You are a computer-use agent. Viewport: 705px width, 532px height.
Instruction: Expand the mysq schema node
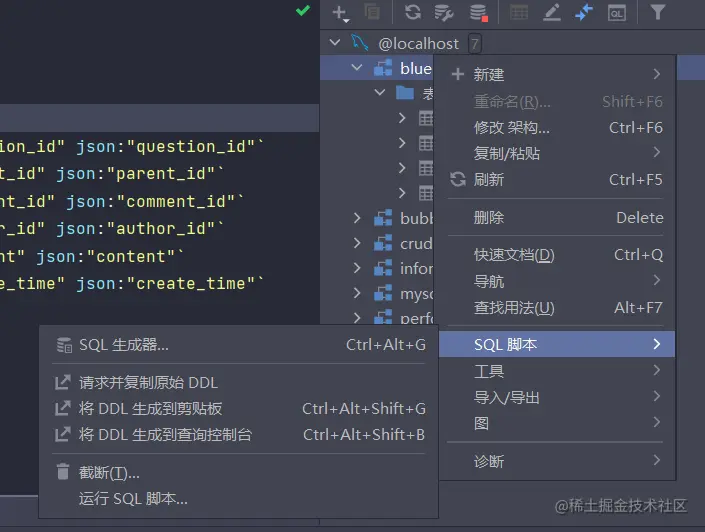(x=357, y=294)
